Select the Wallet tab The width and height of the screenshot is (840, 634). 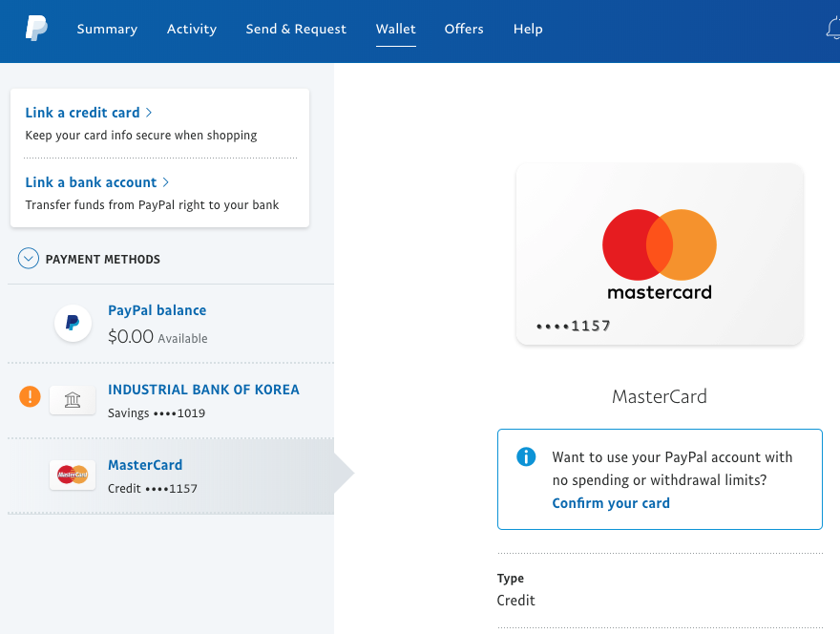[396, 29]
